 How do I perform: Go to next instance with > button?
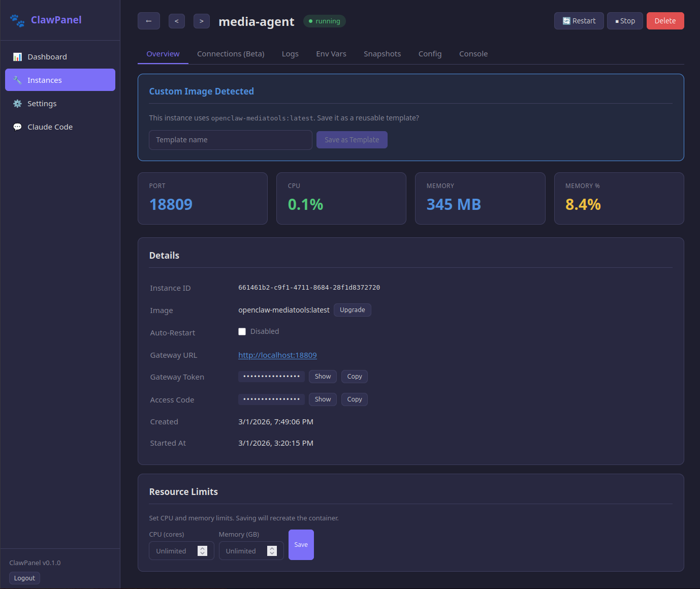click(202, 21)
